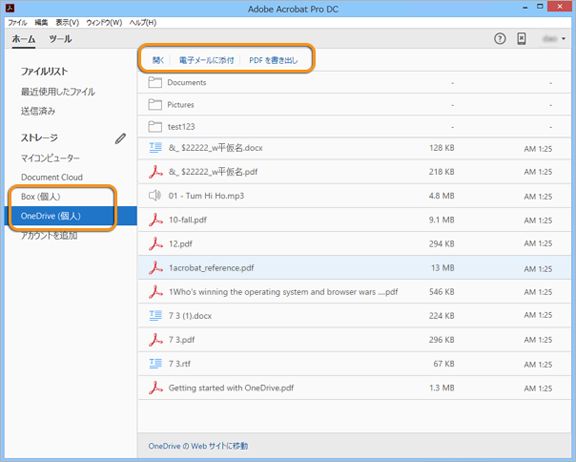Click the pencil edit icon beside ストレージ
This screenshot has height=462, width=576.
click(x=120, y=138)
